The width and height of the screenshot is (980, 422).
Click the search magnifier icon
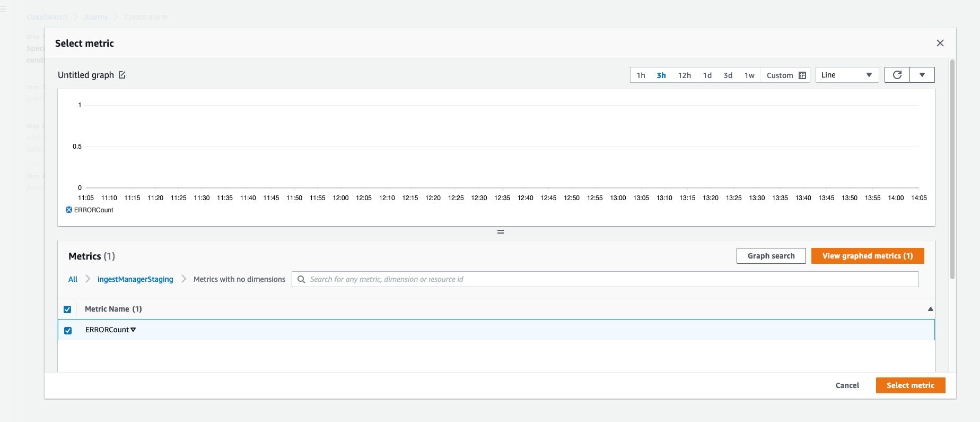point(301,279)
